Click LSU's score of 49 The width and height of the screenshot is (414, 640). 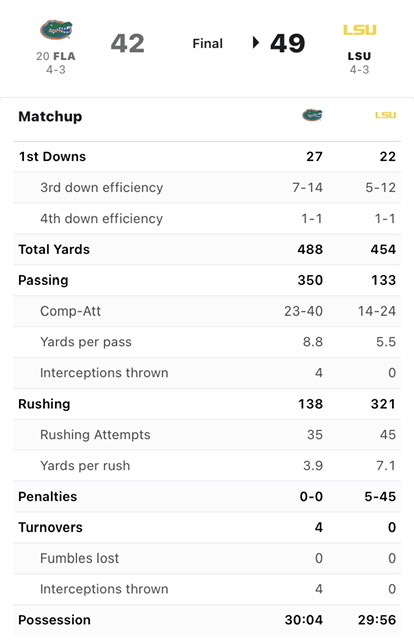[287, 43]
